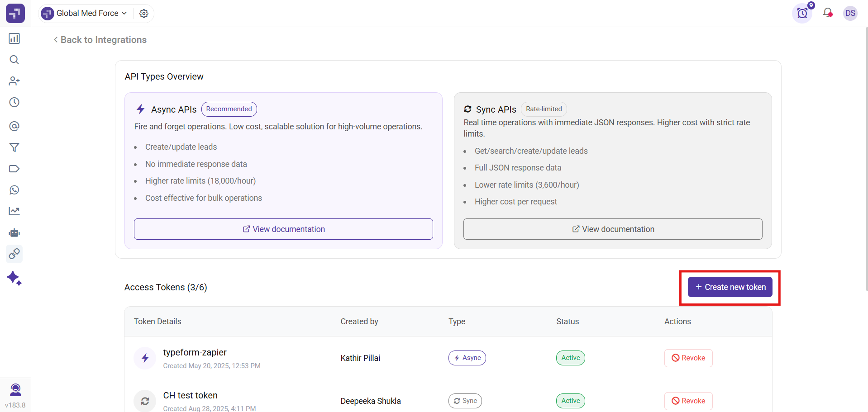Click 'Created May 20, 2025, 12:53 PM' text
The width and height of the screenshot is (868, 412).
pos(212,366)
